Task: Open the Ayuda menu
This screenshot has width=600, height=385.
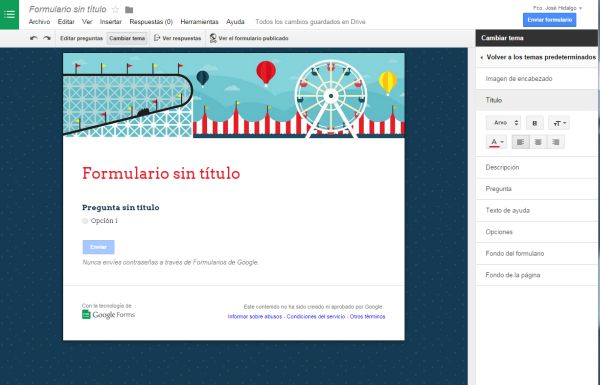Action: pos(235,22)
